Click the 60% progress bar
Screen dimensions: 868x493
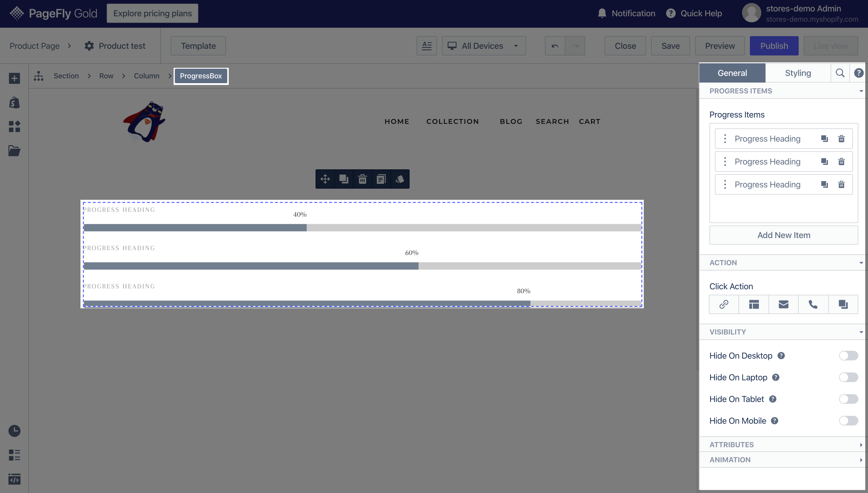click(x=362, y=266)
